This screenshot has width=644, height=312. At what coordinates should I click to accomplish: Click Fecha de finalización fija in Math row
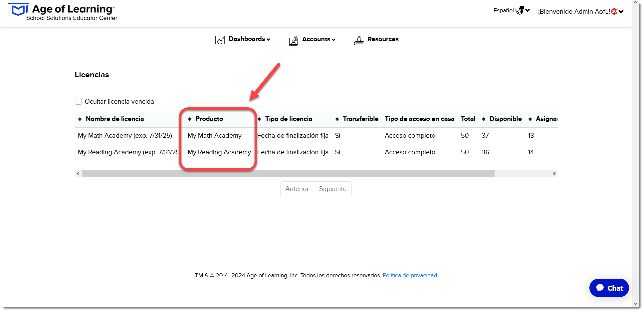point(293,136)
